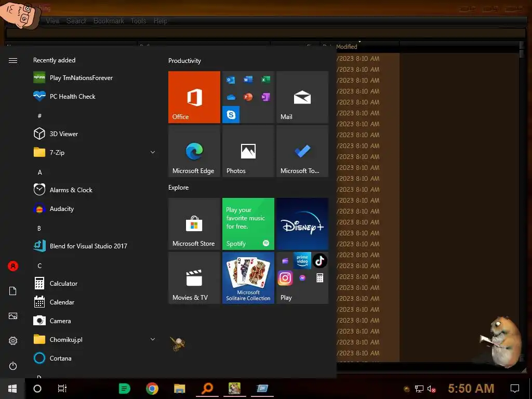Launch the Disney+ tile
Viewport: 532px width, 399px height.
(302, 224)
